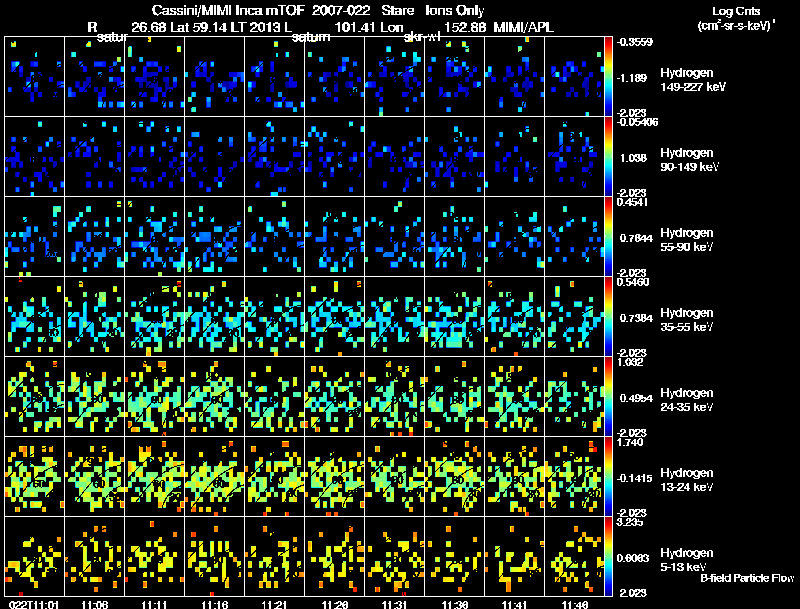
Task: Select the 5-13 keV panel at 11:46
Action: click(x=574, y=557)
